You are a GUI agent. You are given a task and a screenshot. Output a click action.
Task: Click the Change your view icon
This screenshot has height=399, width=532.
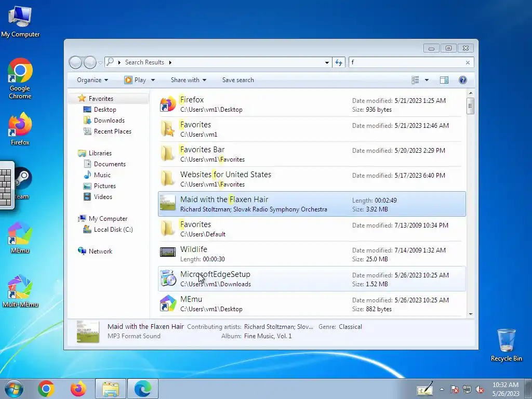(415, 79)
